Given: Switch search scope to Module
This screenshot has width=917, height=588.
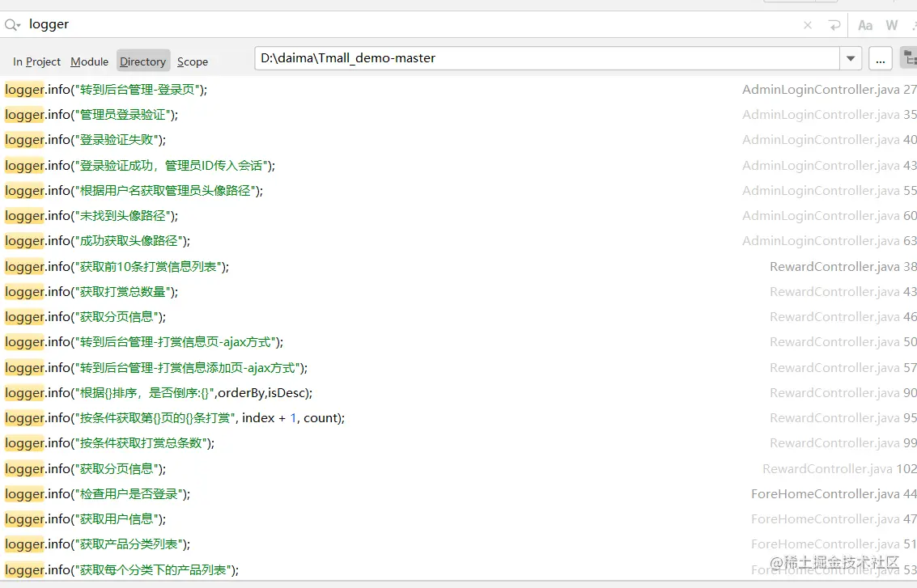Looking at the screenshot, I should coord(89,61).
